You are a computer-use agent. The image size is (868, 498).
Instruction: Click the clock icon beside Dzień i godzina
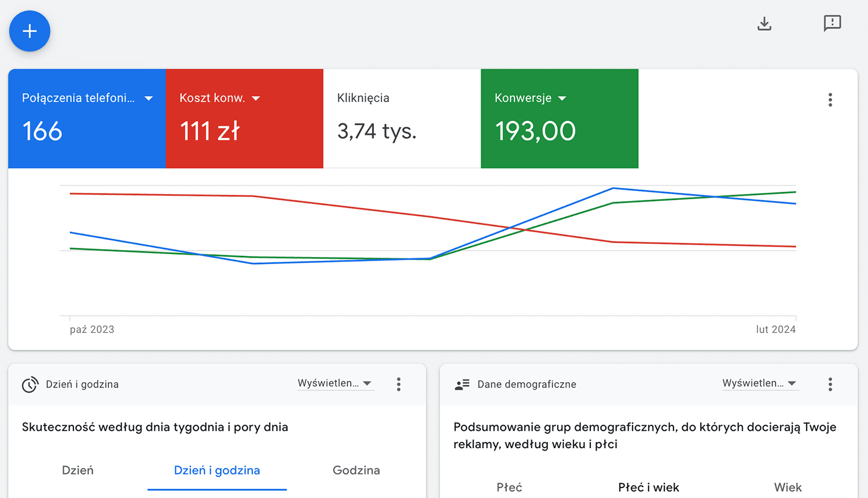tap(30, 385)
